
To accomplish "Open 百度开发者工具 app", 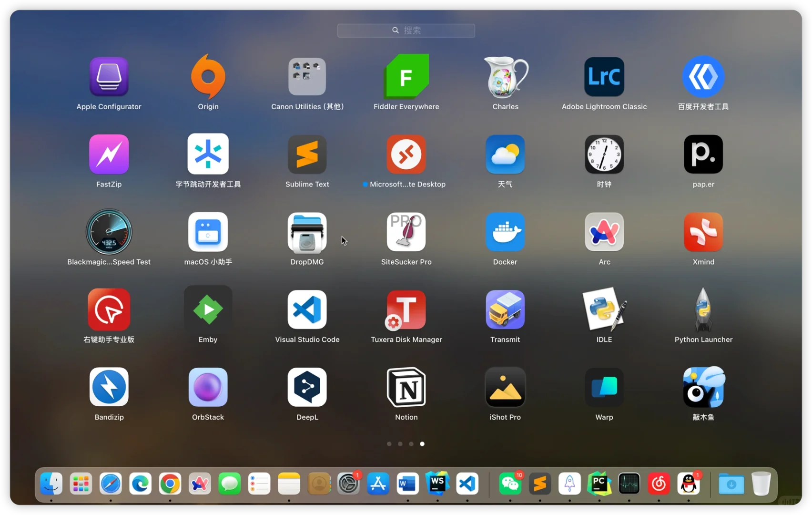I will tap(703, 77).
